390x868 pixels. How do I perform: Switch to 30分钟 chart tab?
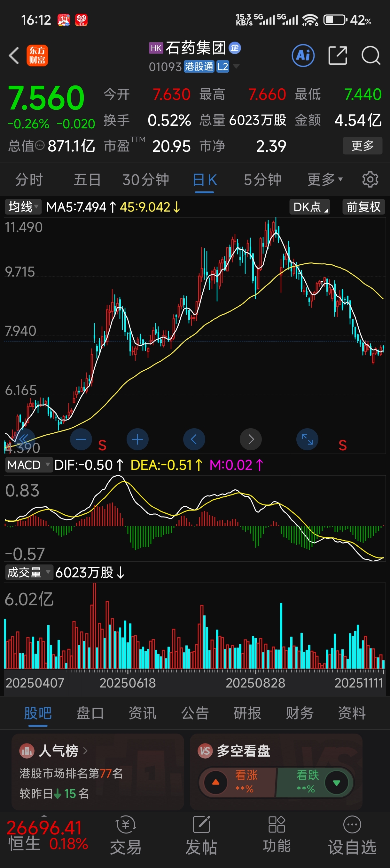pos(146,180)
